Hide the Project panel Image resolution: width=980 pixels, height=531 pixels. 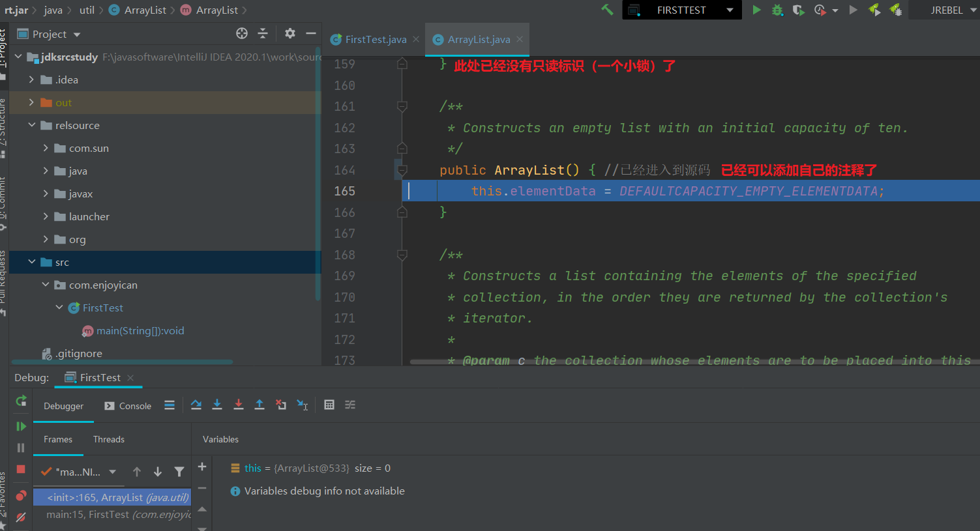pyautogui.click(x=311, y=33)
